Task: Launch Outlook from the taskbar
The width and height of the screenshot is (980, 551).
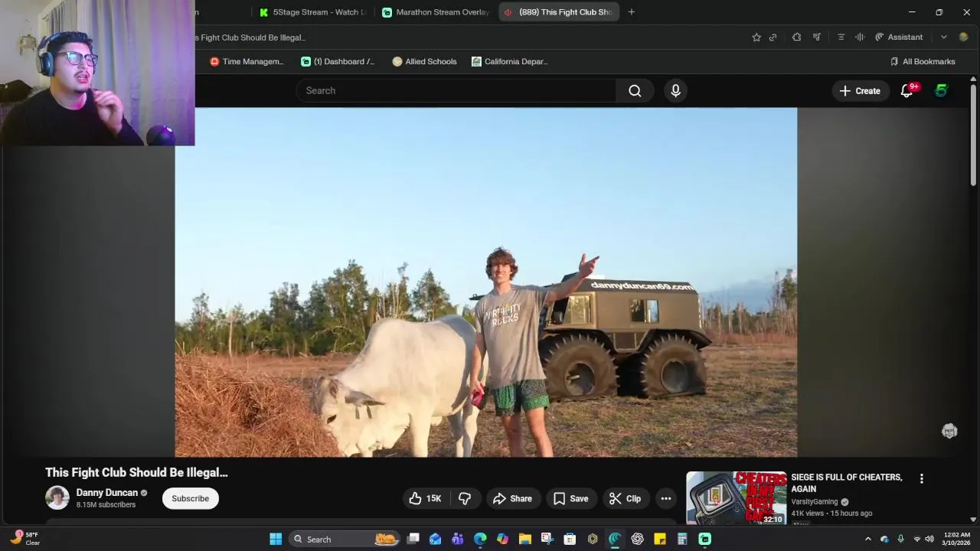Action: [x=435, y=539]
